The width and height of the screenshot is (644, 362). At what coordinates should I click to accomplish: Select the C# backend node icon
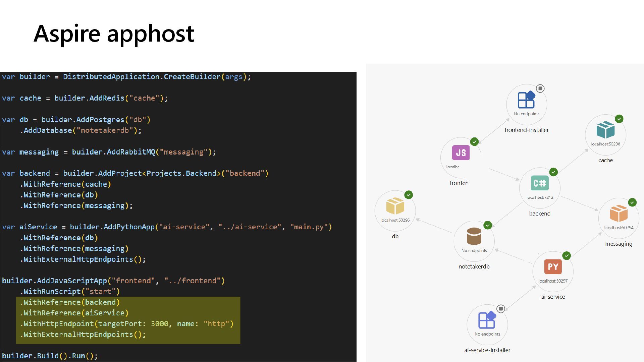pos(540,183)
